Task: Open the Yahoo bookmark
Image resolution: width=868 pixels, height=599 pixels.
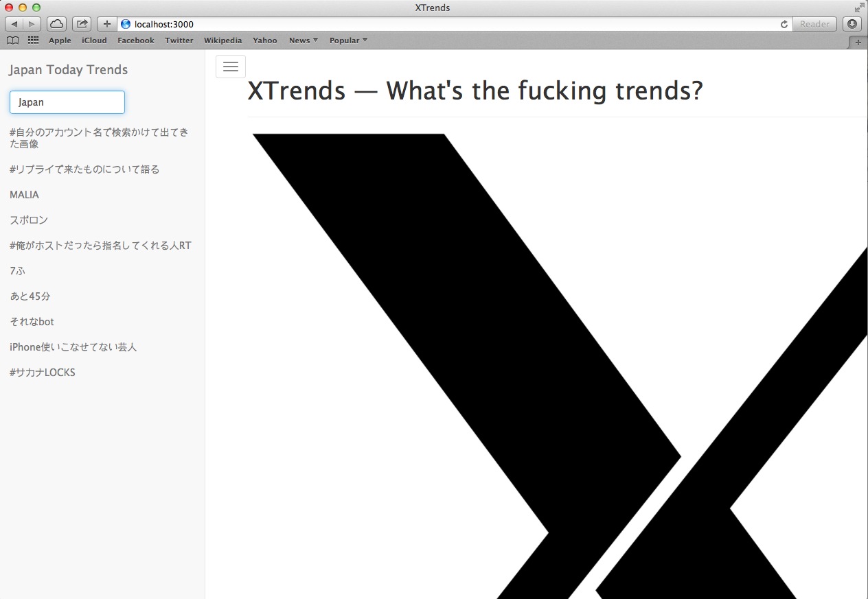Action: [265, 40]
